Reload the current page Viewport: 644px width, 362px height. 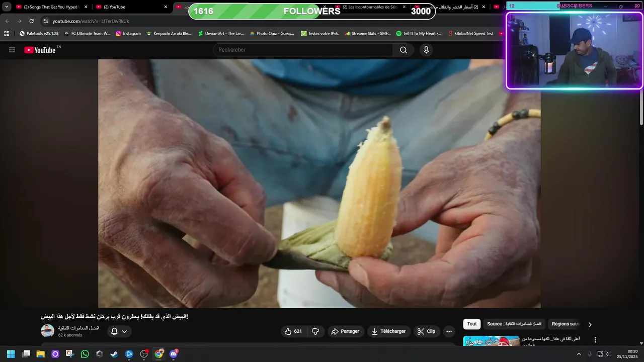[x=31, y=21]
